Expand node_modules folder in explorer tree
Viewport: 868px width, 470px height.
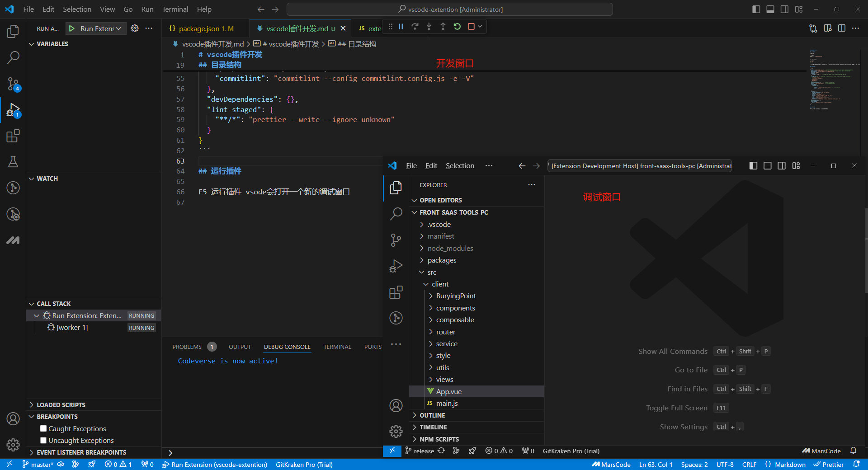pos(476,248)
